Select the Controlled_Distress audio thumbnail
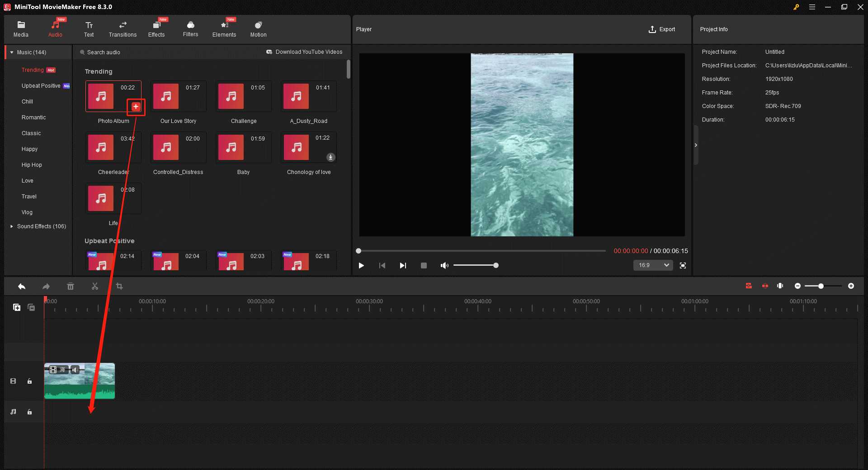Viewport: 868px width, 470px height. [x=178, y=147]
